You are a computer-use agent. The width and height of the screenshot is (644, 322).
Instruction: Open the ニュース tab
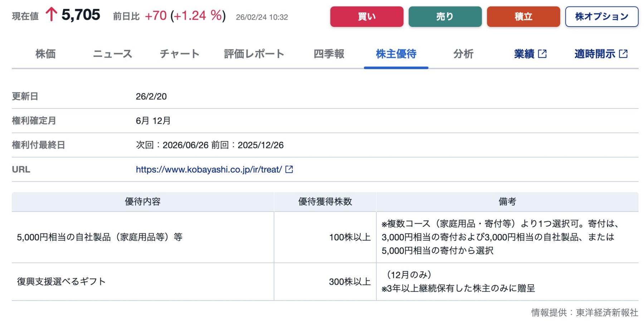[112, 54]
